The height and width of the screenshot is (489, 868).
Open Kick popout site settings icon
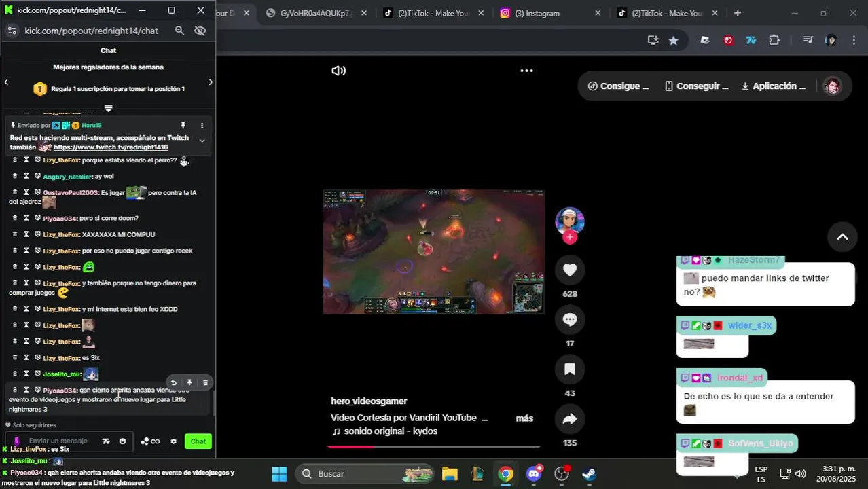point(12,31)
